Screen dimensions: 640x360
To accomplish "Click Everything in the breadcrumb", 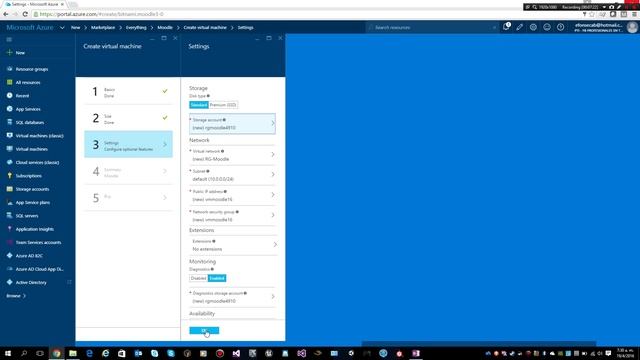I will click(136, 27).
